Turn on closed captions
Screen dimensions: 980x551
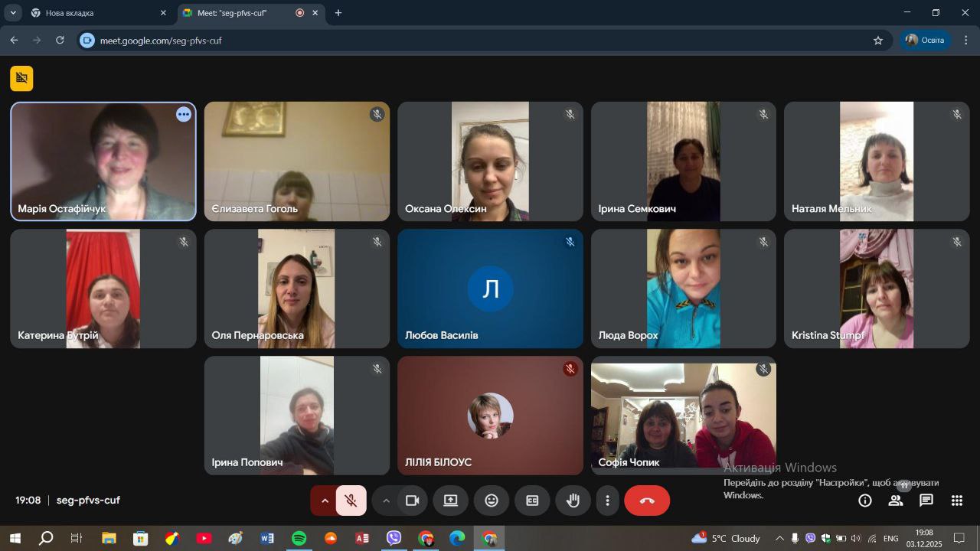coord(532,500)
